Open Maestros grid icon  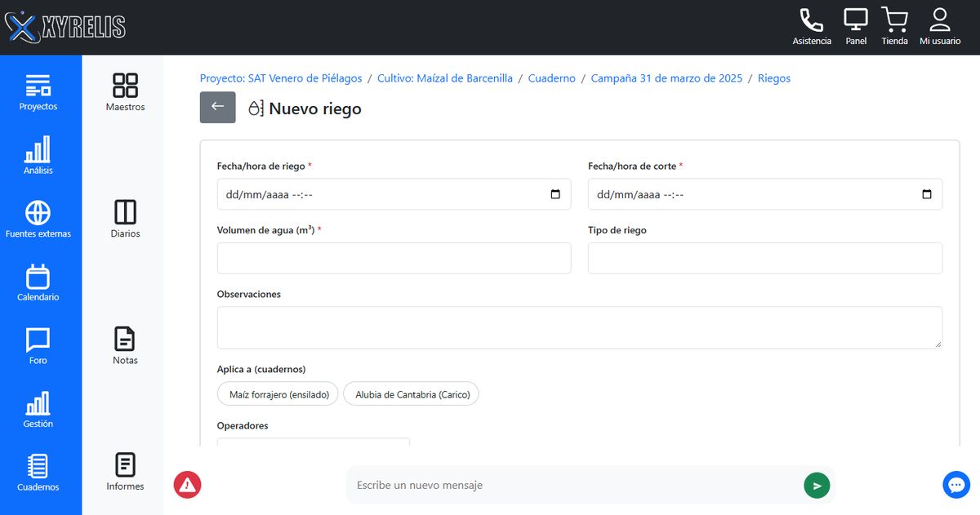pyautogui.click(x=125, y=92)
